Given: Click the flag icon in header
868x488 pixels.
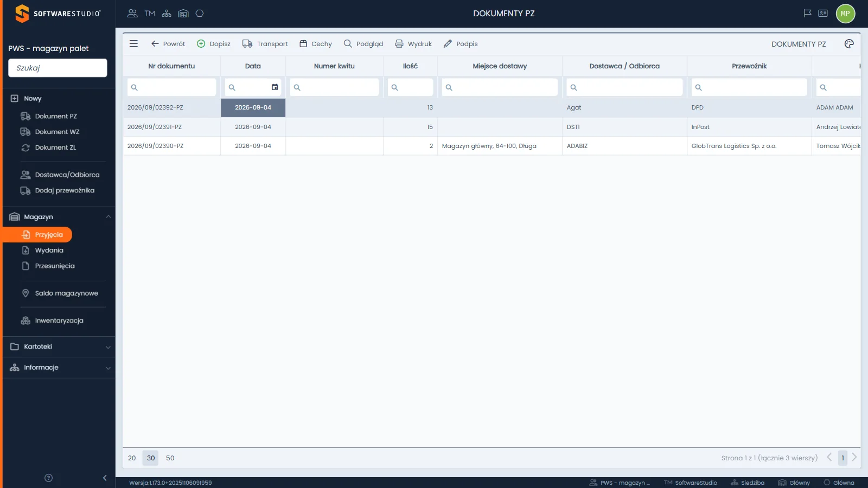Looking at the screenshot, I should [807, 14].
